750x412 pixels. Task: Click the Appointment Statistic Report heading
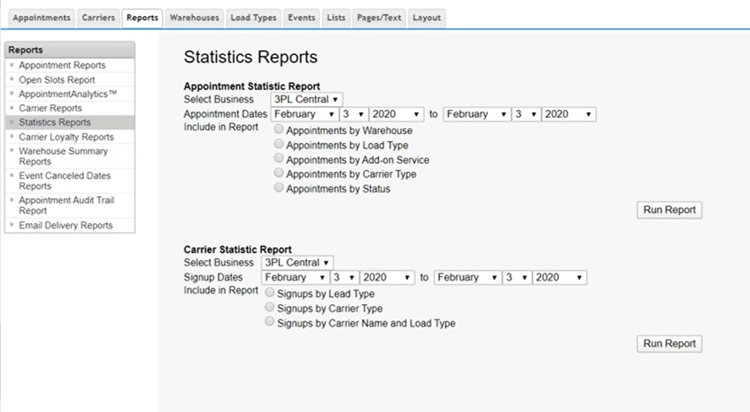click(x=252, y=87)
